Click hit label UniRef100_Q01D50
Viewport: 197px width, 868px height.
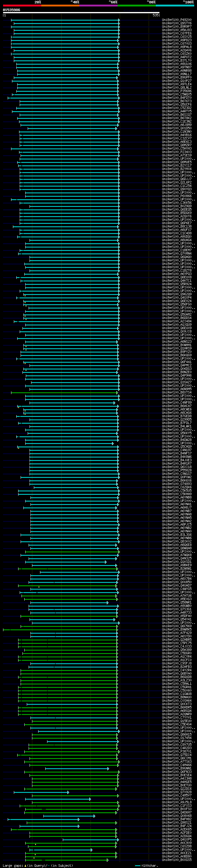click(x=176, y=128)
